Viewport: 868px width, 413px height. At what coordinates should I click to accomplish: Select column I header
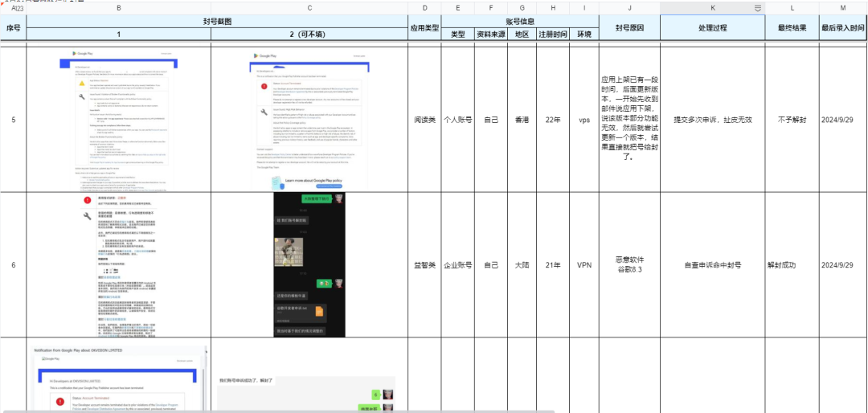click(584, 8)
